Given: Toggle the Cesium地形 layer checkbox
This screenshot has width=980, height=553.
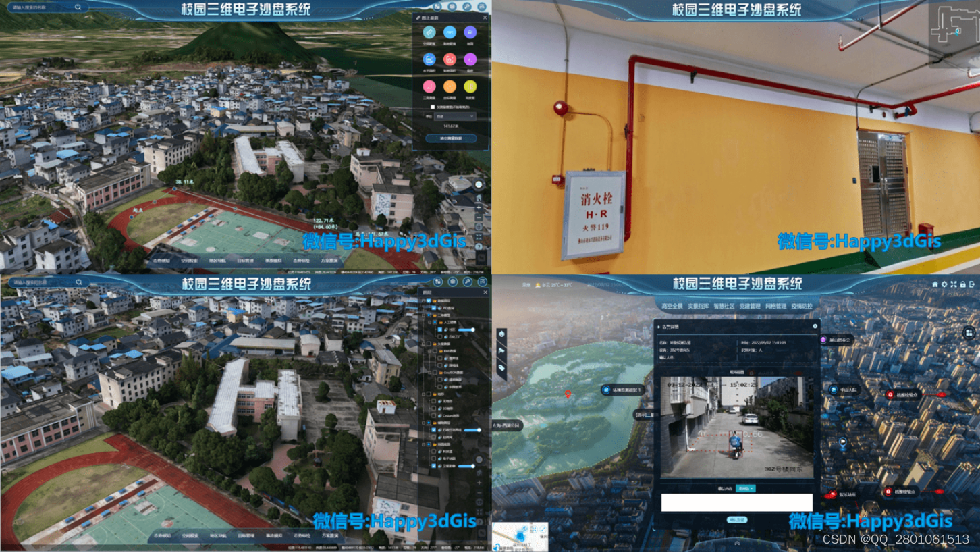Looking at the screenshot, I should coord(433,415).
